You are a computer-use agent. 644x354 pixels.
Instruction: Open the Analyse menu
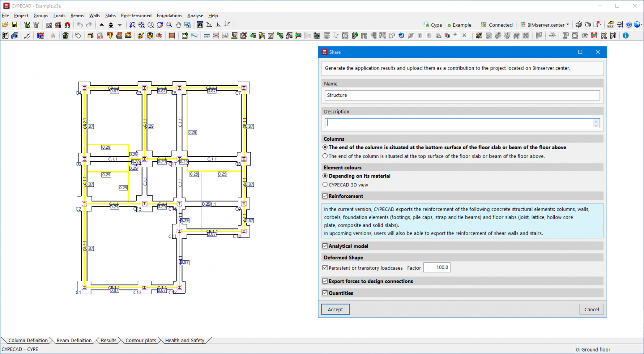click(195, 16)
